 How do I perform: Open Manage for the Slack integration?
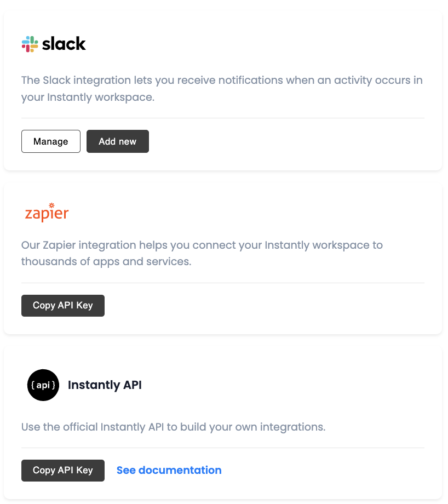pos(51,141)
